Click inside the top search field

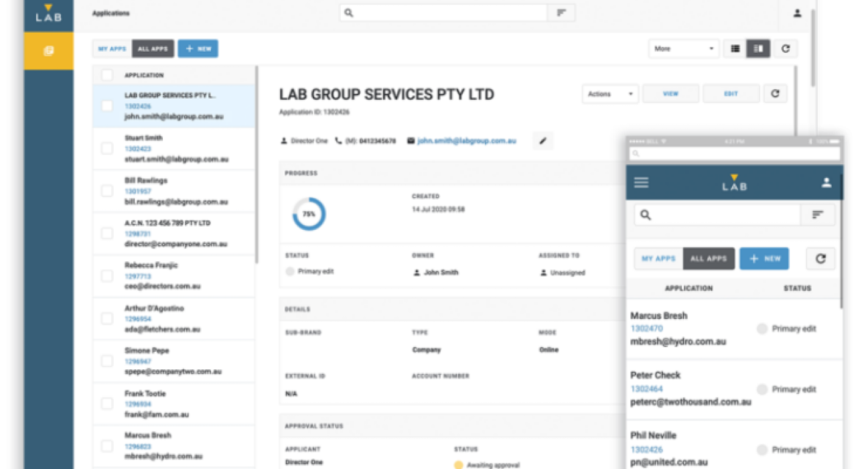(442, 12)
